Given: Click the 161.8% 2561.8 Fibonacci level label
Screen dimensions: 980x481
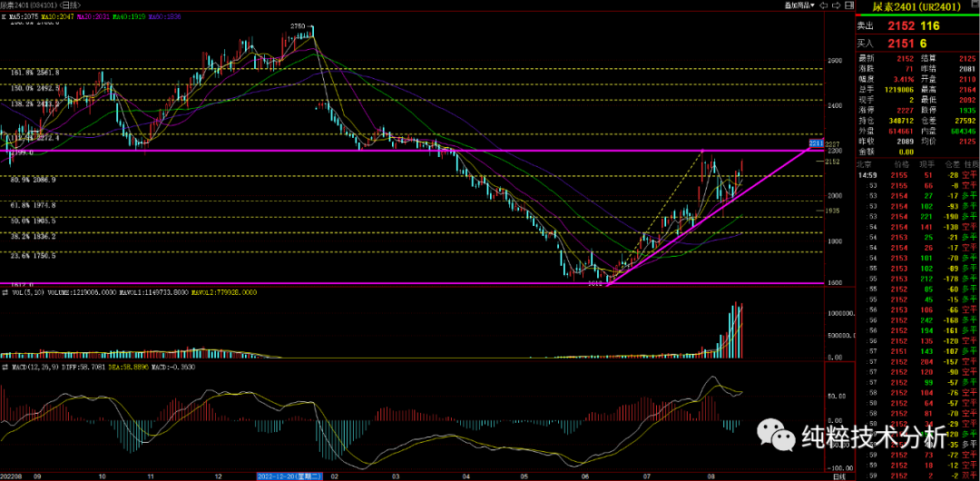Looking at the screenshot, I should [35, 74].
